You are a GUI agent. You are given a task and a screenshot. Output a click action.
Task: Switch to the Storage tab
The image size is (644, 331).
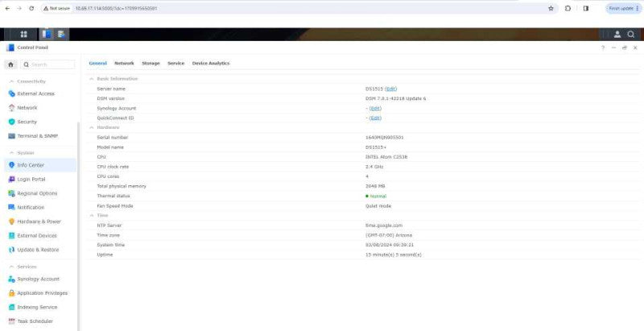coord(151,64)
